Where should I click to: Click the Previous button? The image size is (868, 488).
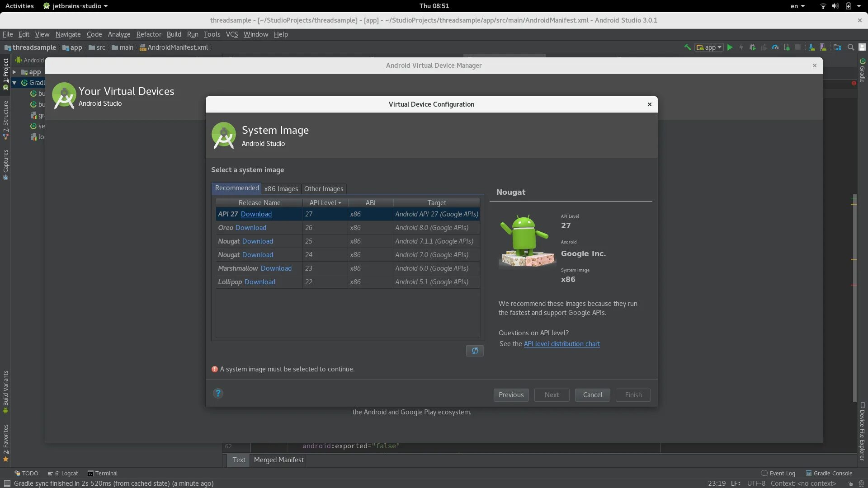coord(511,395)
